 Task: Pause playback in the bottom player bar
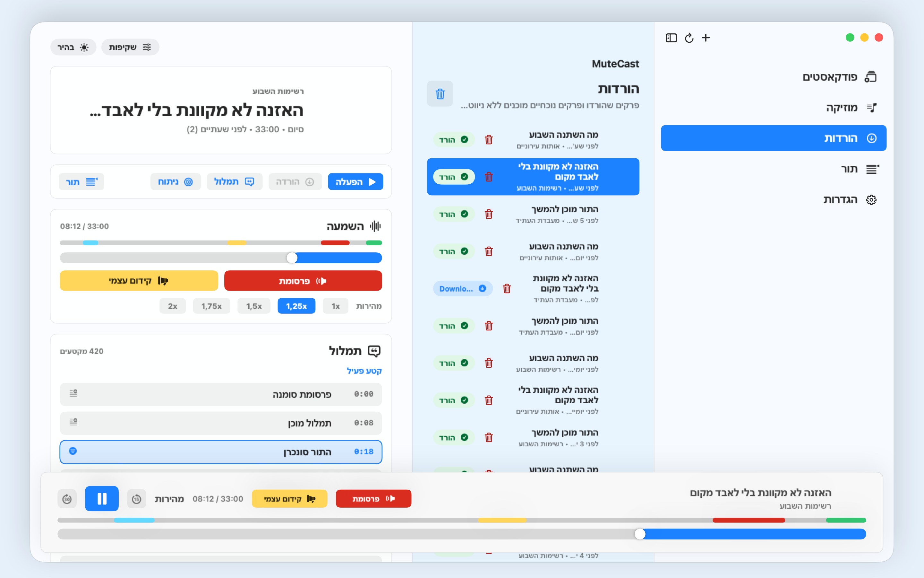click(x=102, y=498)
